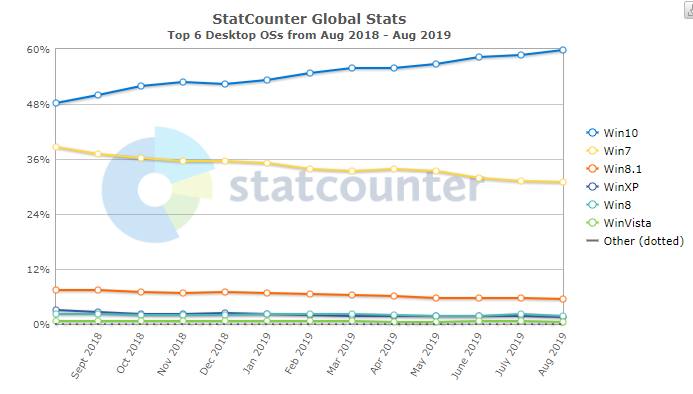Viewport: 693px width, 394px height.
Task: Click the Win10 data point for Aug 2019
Action: tap(563, 50)
